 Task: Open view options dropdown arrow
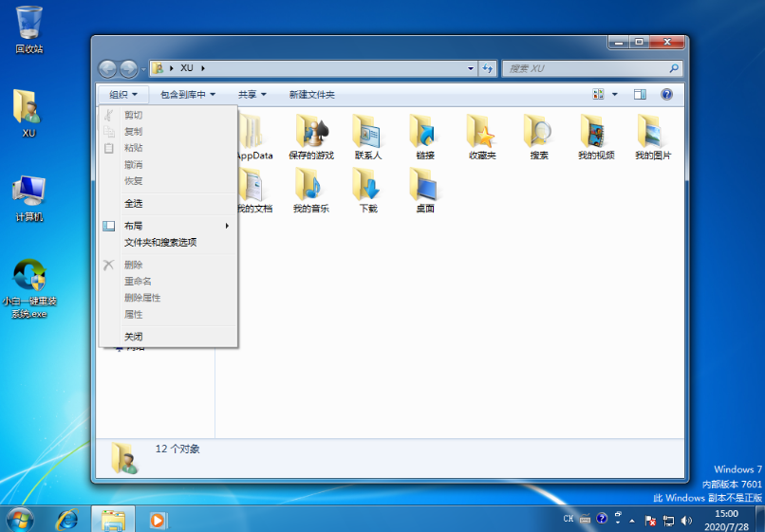click(615, 94)
